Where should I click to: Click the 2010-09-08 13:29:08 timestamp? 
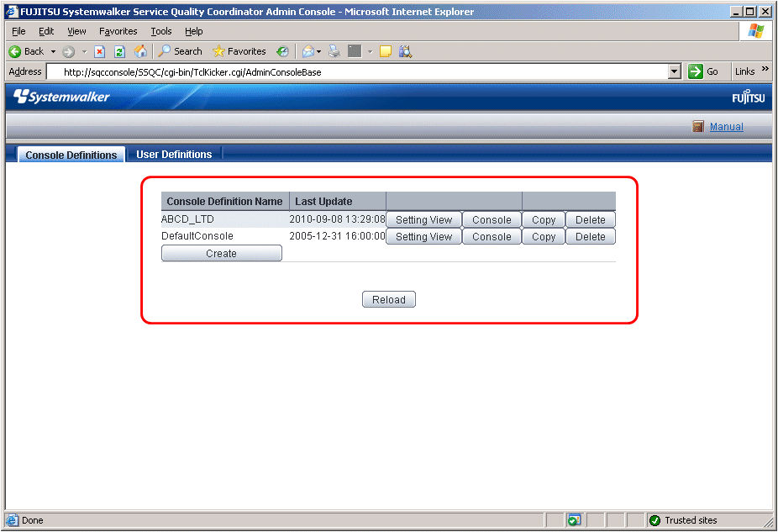tap(337, 219)
